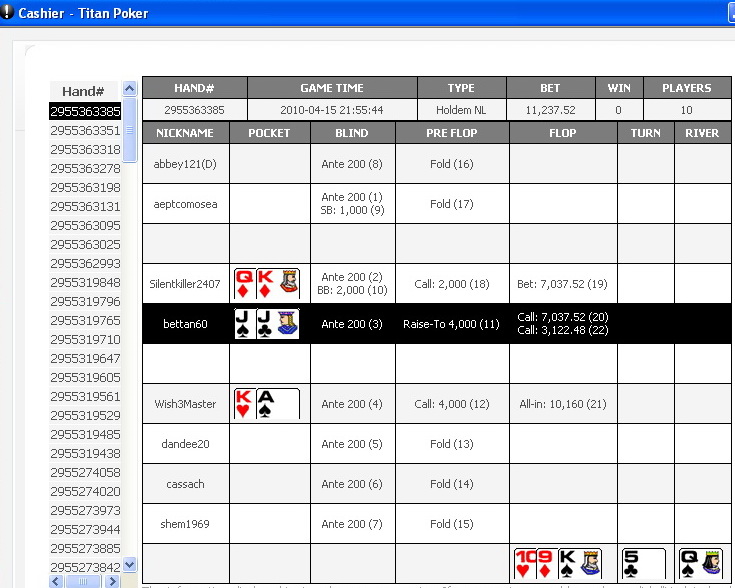This screenshot has width=735, height=588.
Task: Select hand 2955319710 in the list
Action: pos(85,339)
